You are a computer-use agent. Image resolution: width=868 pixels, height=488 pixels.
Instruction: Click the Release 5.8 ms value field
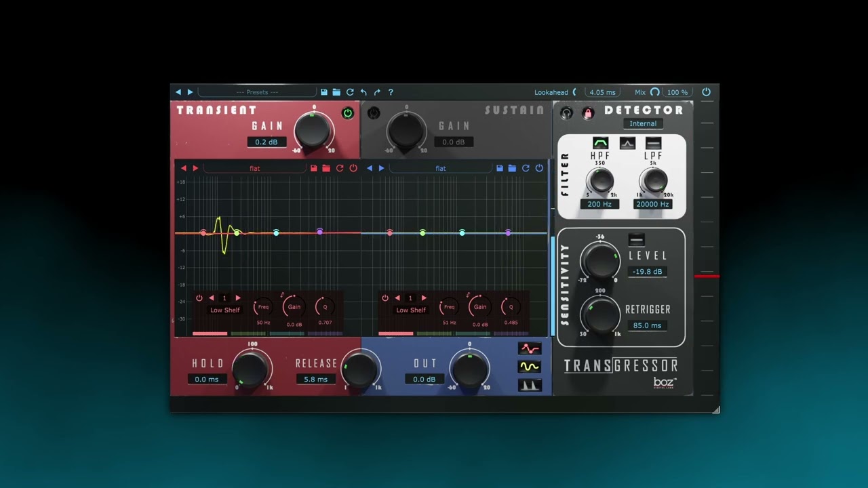coord(315,379)
